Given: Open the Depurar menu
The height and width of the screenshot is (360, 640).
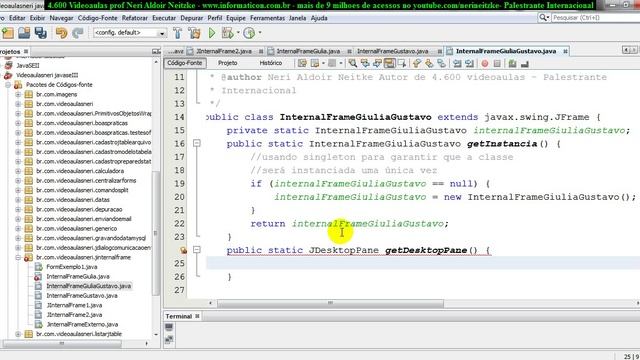Looking at the screenshot, I should point(191,18).
